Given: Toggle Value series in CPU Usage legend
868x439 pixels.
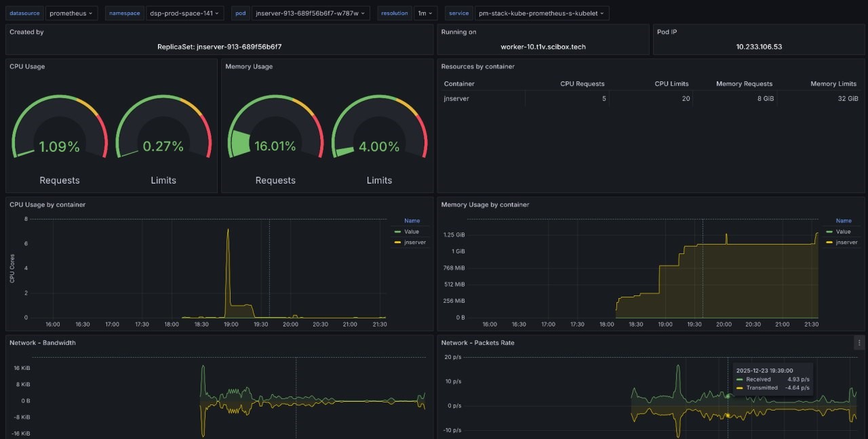Looking at the screenshot, I should tap(411, 232).
